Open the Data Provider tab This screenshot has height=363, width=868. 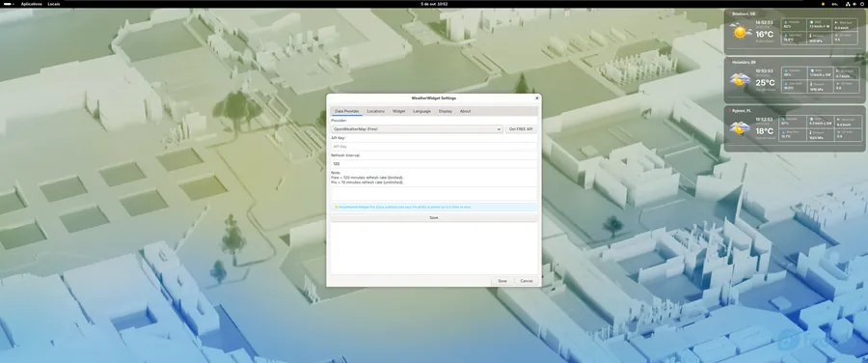coord(347,111)
